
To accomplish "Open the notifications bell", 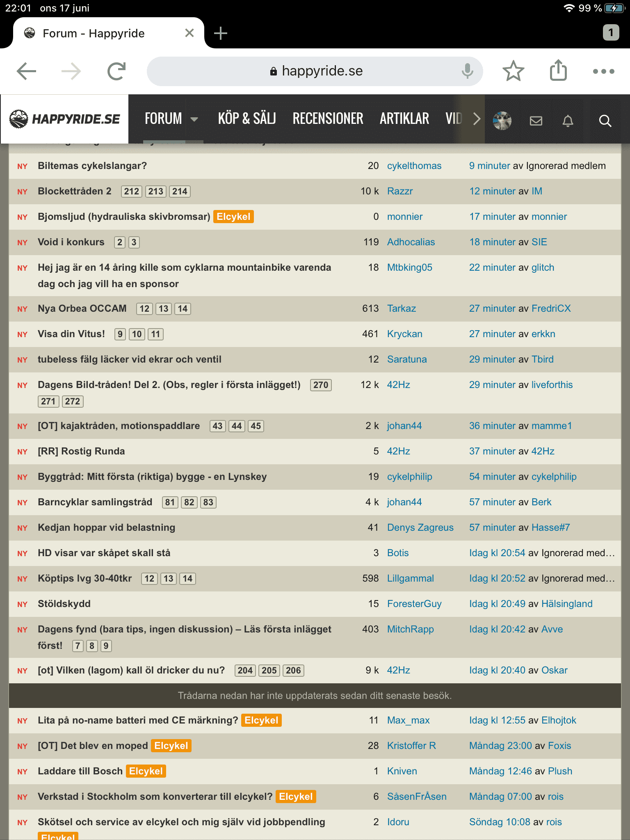I will point(568,121).
